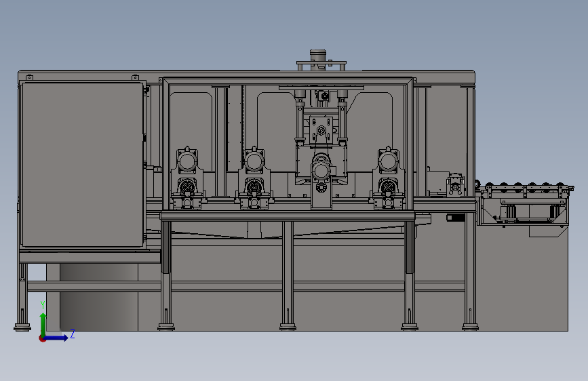Click the blue Z axis arrow of the triad
Screen dimensions: 588x381
coord(56,338)
